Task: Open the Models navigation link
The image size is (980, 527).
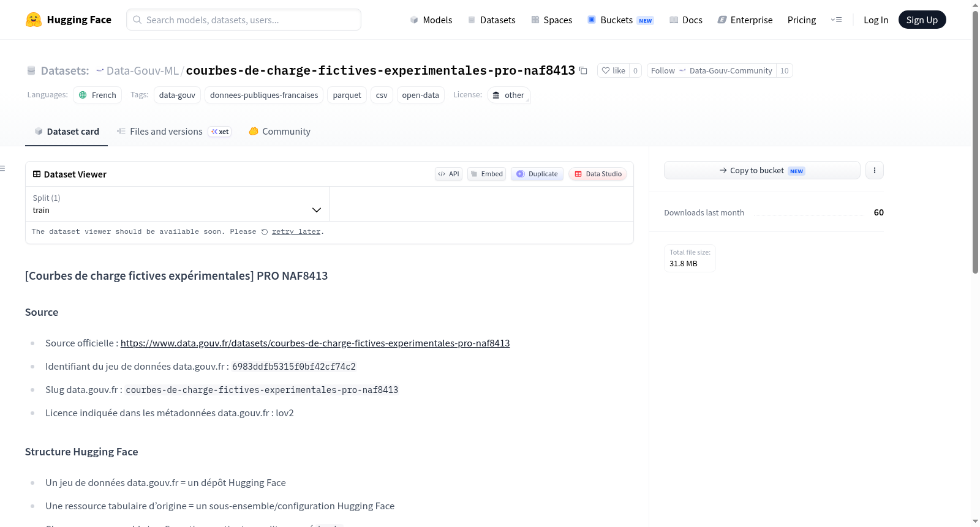Action: coord(431,20)
